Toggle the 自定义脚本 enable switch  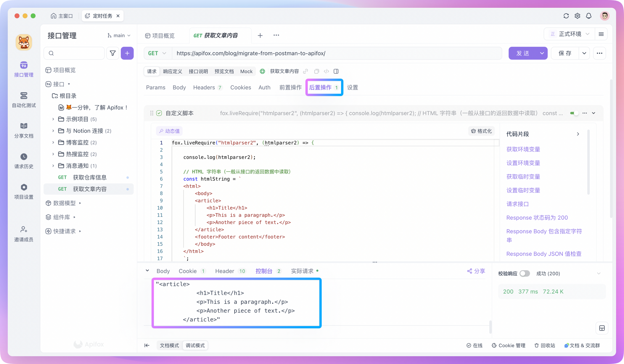[574, 113]
